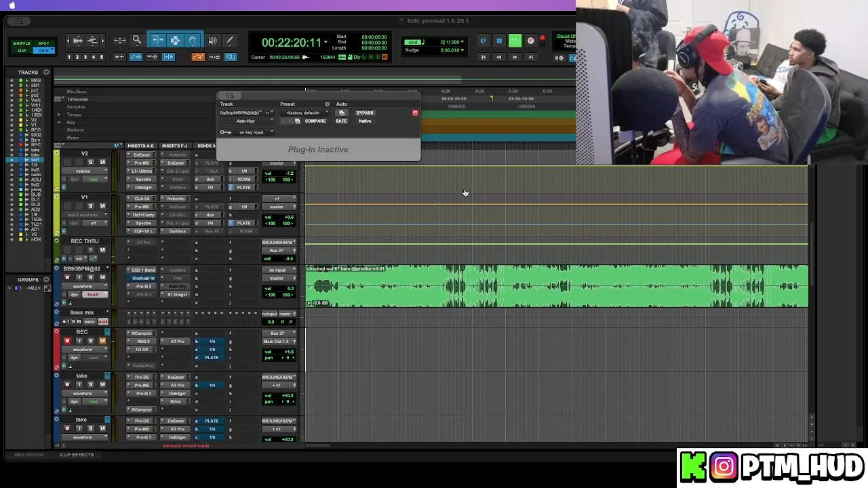Enable Shuffle edit mode
The height and width of the screenshot is (488, 868).
[22, 43]
